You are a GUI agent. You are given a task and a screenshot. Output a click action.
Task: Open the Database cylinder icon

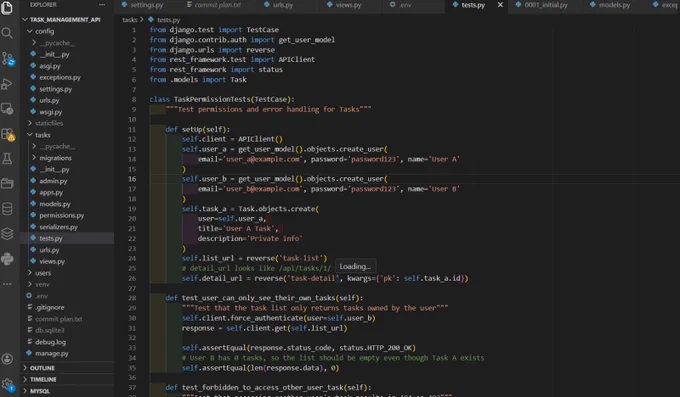(x=7, y=209)
